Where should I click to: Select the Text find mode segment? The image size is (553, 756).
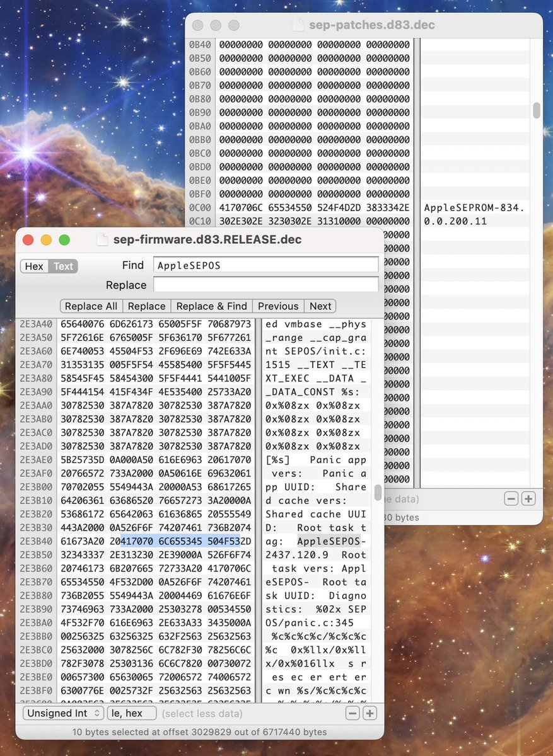pyautogui.click(x=62, y=266)
